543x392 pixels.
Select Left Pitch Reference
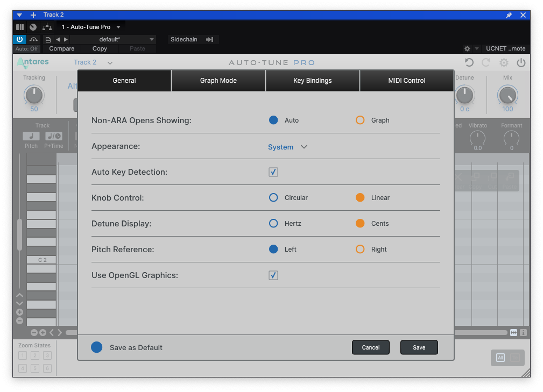tap(273, 249)
